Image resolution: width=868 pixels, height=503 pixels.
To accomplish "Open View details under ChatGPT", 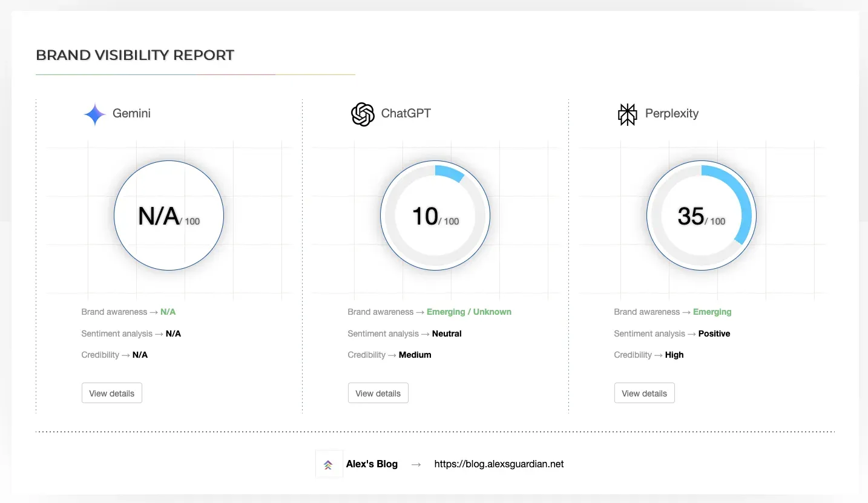I will click(378, 393).
